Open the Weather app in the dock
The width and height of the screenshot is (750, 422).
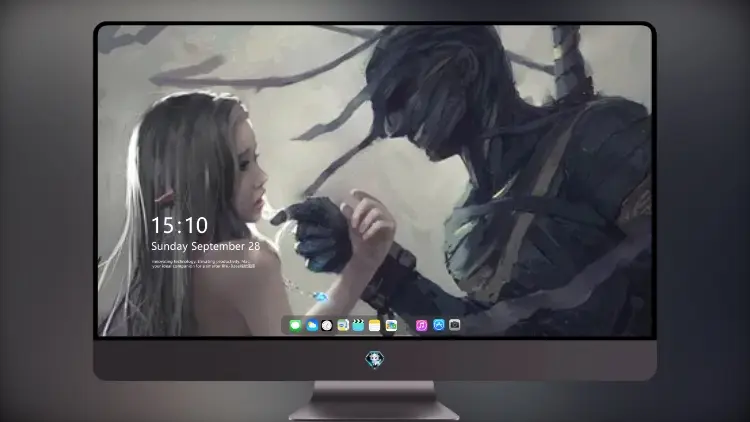(312, 325)
